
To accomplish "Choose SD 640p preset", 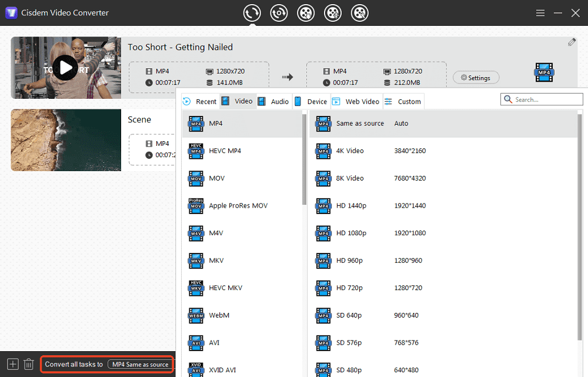I will click(x=443, y=315).
